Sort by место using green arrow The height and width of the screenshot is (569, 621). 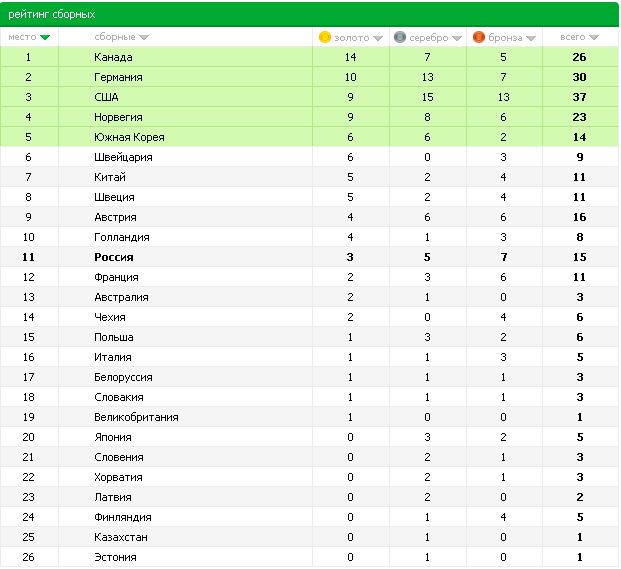coord(45,37)
